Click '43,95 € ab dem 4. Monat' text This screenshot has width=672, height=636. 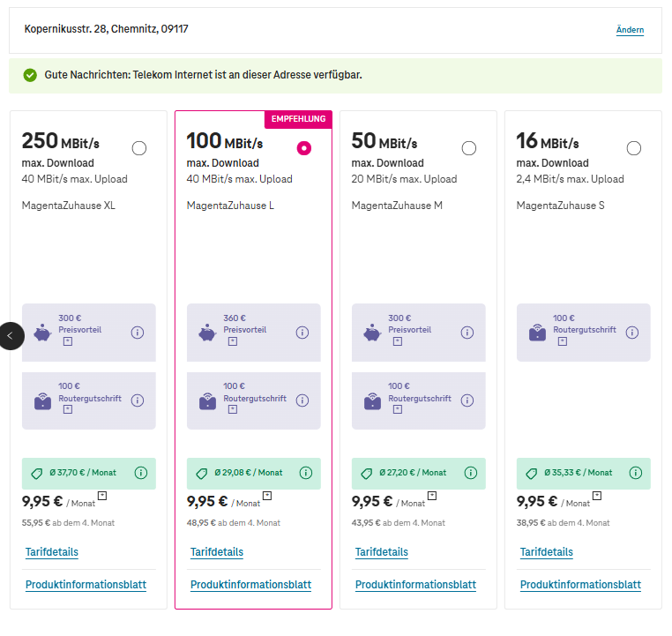(398, 523)
